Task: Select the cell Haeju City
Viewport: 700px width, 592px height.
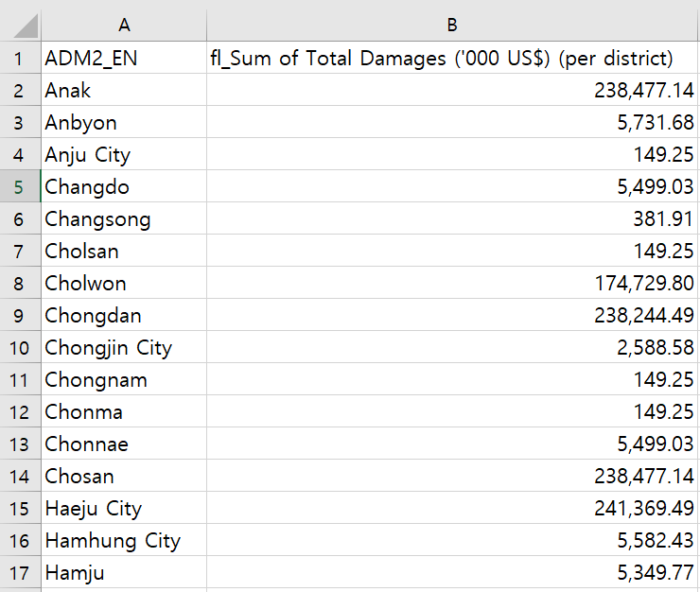Action: [124, 508]
